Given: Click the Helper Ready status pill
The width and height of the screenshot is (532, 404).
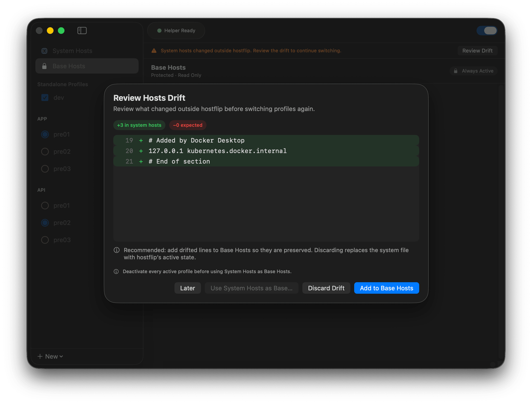Looking at the screenshot, I should click(x=176, y=31).
